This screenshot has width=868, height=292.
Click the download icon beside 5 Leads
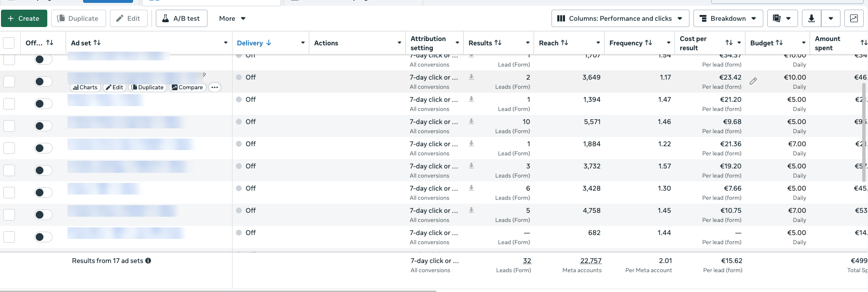point(471,210)
